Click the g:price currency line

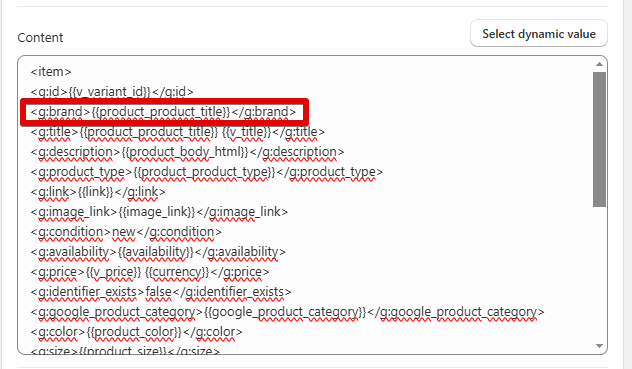point(150,272)
